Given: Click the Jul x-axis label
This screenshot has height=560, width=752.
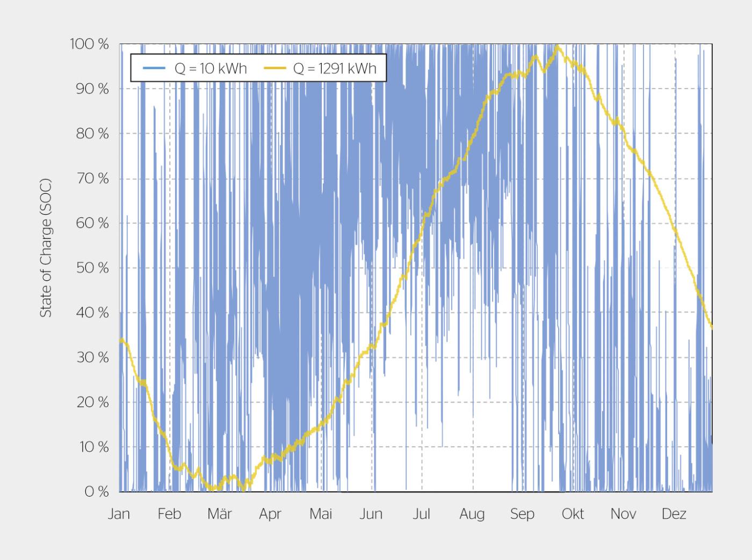Looking at the screenshot, I should 422,514.
